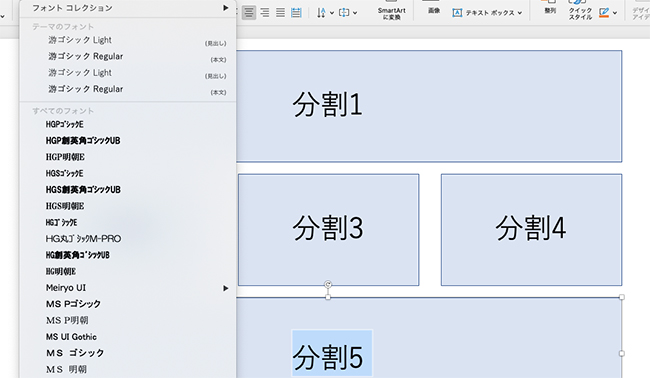Image resolution: width=650 pixels, height=378 pixels.
Task: Expand Meiryo UI submenu arrow
Action: point(226,288)
